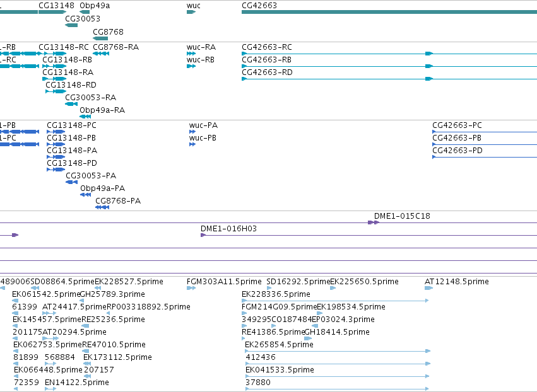The image size is (537, 392).
Task: Select the EK041533.5prime EST label
Action: [x=280, y=371]
